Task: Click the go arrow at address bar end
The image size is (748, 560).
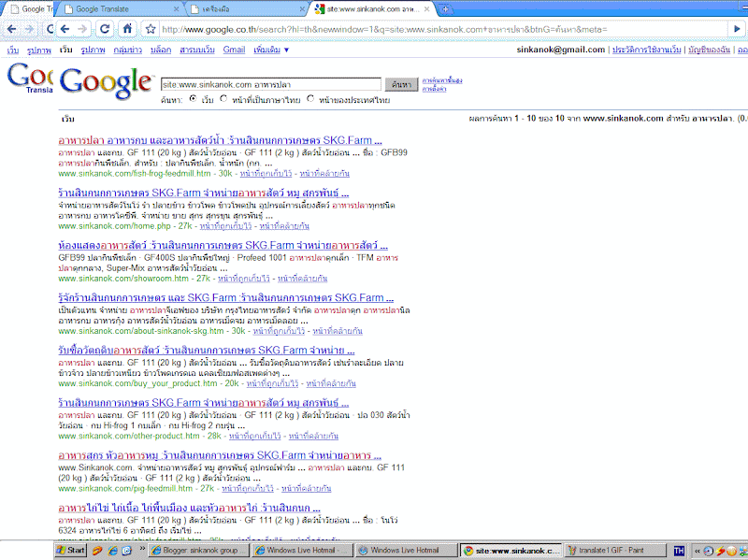Action: (737, 29)
